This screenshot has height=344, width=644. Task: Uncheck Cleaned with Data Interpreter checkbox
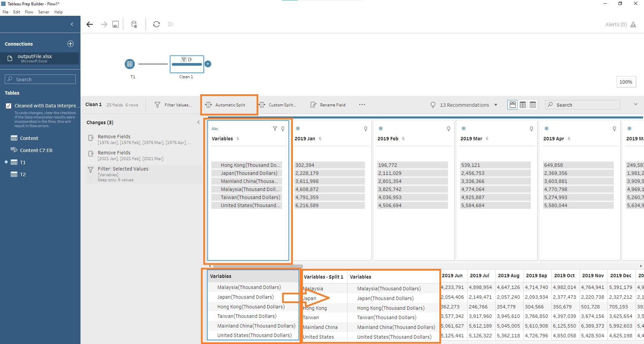(x=9, y=106)
